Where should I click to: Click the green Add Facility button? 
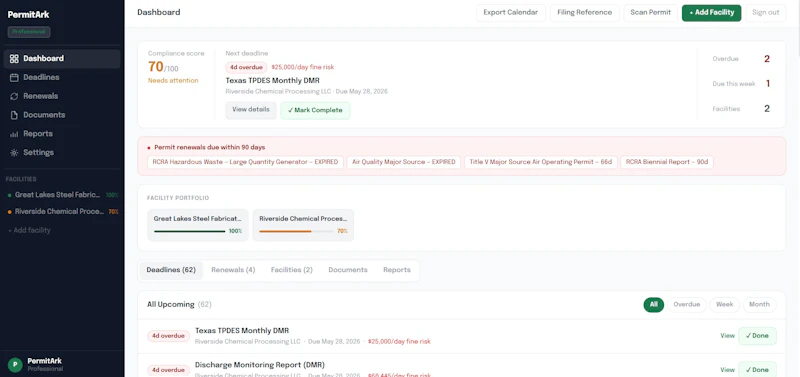click(711, 13)
